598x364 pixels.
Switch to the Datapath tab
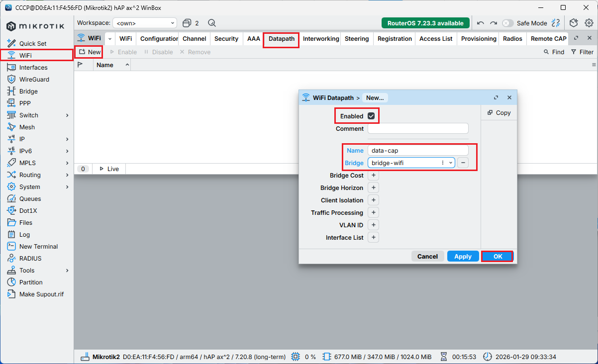pos(282,39)
